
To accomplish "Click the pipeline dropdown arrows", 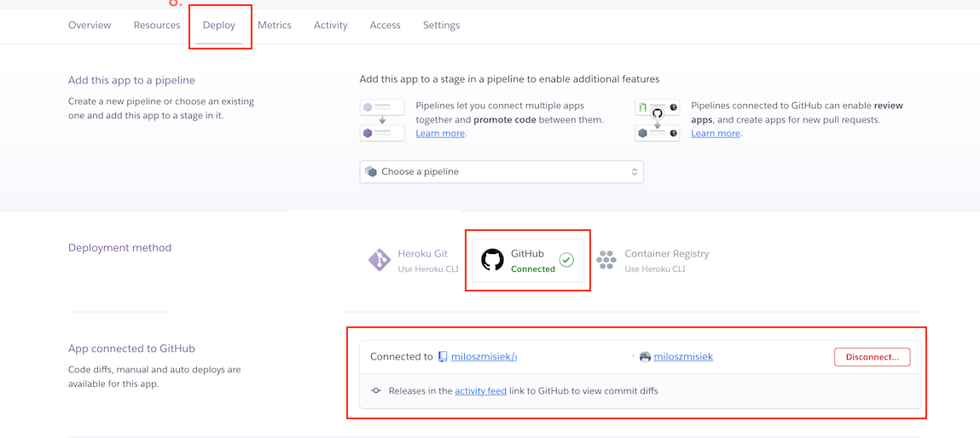I will click(x=634, y=172).
